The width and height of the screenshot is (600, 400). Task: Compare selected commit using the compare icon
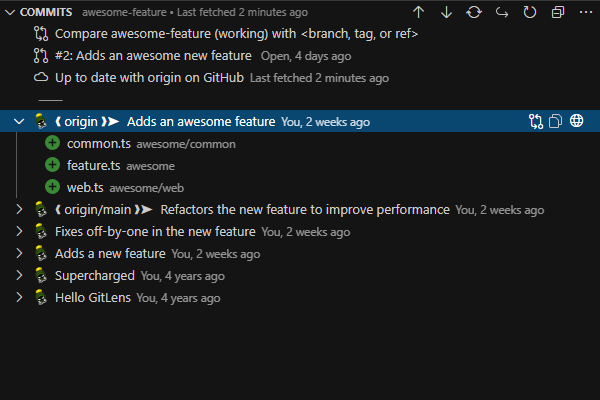(536, 122)
